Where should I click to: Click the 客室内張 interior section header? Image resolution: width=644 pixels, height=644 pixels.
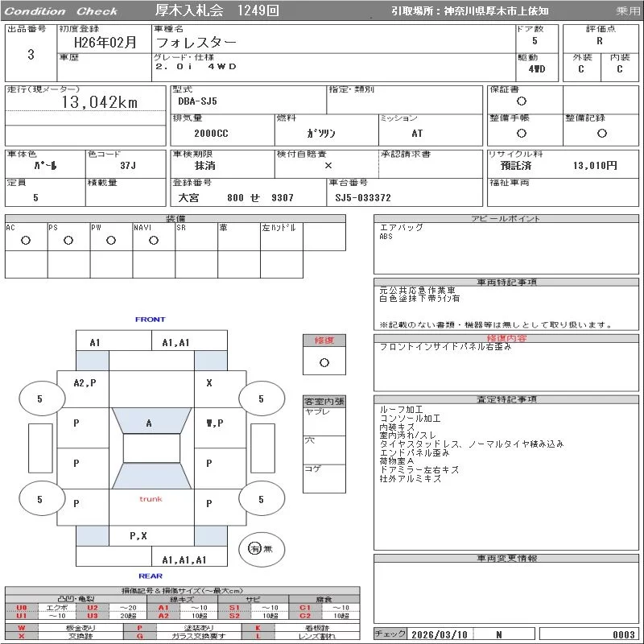(x=324, y=401)
